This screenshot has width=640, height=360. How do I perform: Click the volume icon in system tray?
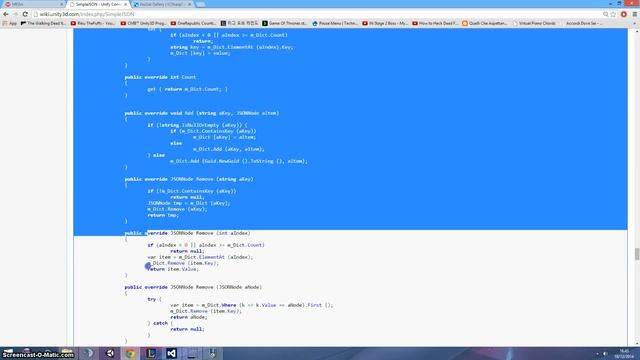605,354
